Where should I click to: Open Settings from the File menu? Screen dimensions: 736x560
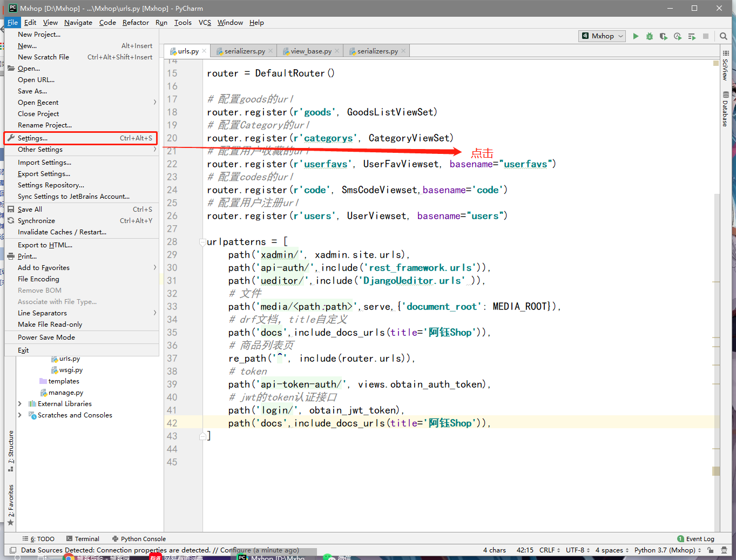(32, 138)
